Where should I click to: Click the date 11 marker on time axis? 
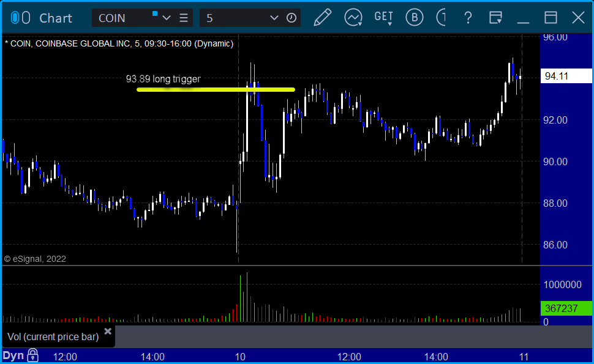pos(524,357)
